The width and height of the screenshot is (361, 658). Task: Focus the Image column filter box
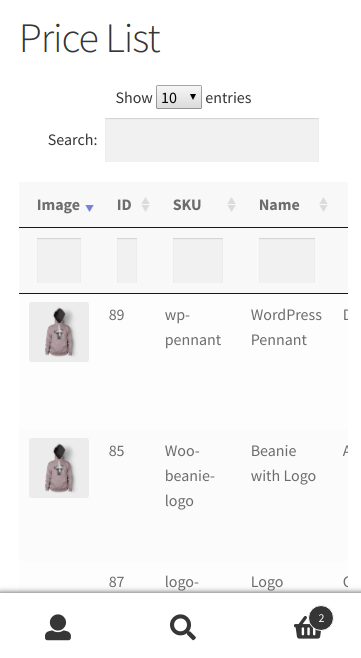pyautogui.click(x=59, y=260)
